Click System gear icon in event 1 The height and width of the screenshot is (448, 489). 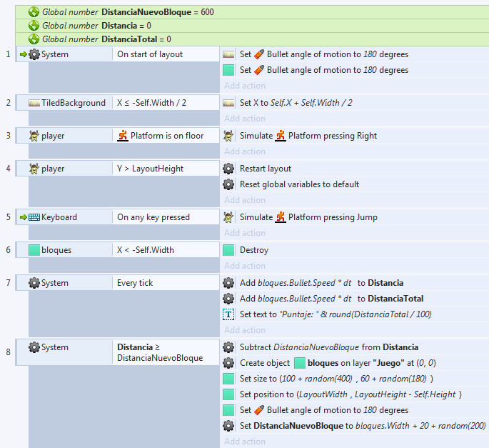[x=34, y=54]
